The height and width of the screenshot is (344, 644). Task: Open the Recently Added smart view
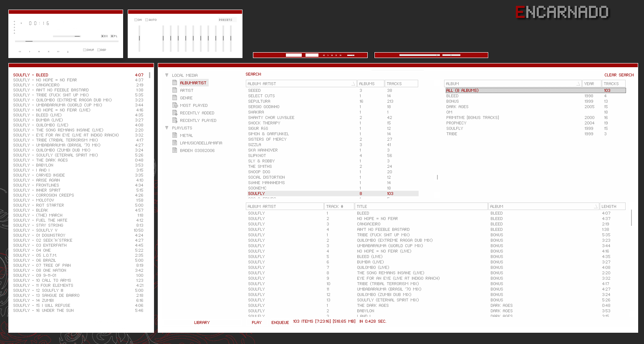point(197,113)
